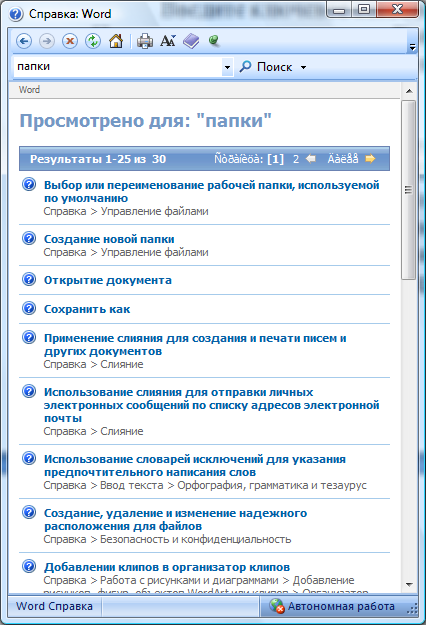Click the Print icon
Screen dimensions: 426x625
[x=145, y=41]
